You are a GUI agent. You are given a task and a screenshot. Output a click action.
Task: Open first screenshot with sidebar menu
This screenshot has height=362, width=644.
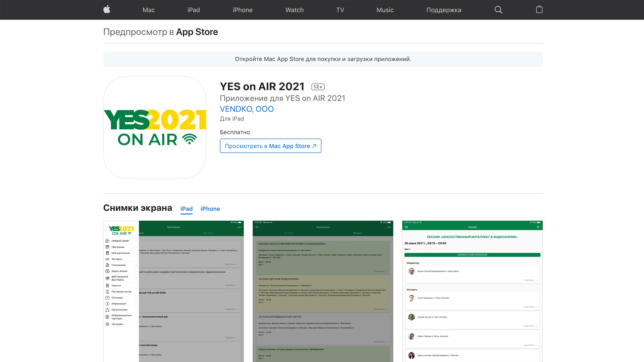click(x=173, y=291)
